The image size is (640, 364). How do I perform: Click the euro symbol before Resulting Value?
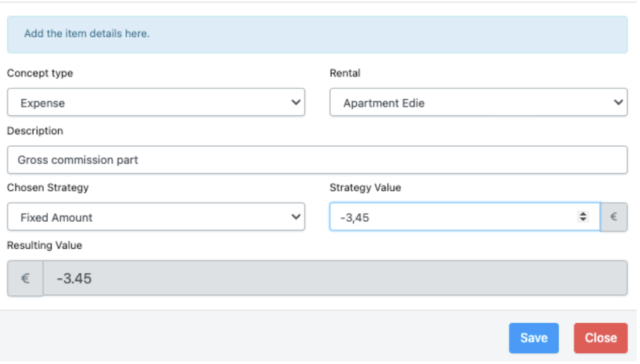(25, 278)
